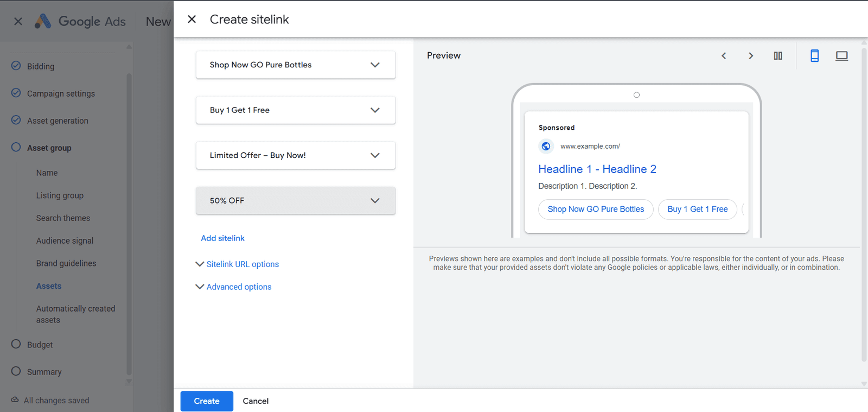The width and height of the screenshot is (868, 412).
Task: Open Audience signal section
Action: tap(65, 241)
